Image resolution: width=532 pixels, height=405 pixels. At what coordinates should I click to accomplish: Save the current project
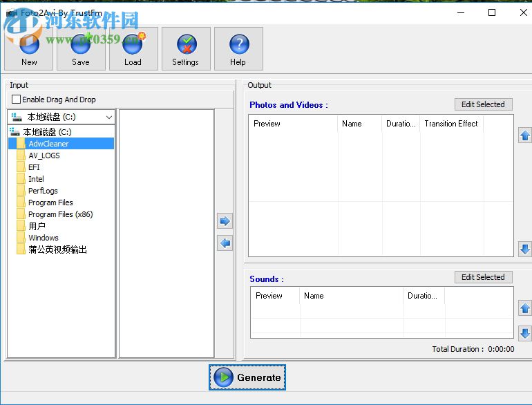click(x=81, y=49)
